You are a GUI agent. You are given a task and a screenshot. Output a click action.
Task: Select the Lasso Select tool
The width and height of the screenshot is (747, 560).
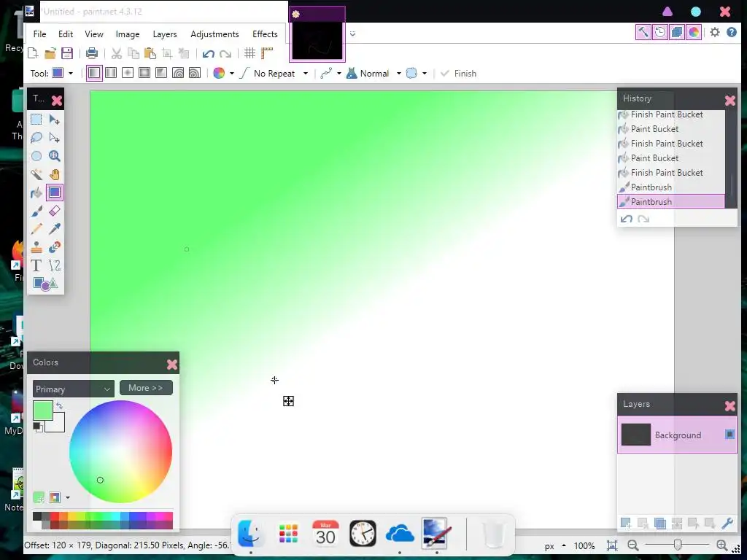click(36, 138)
